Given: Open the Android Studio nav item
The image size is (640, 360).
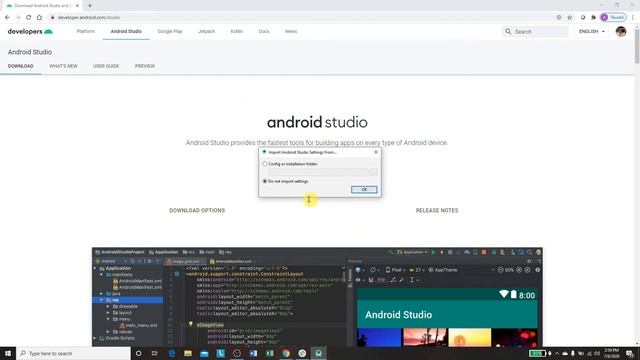Looking at the screenshot, I should 126,31.
